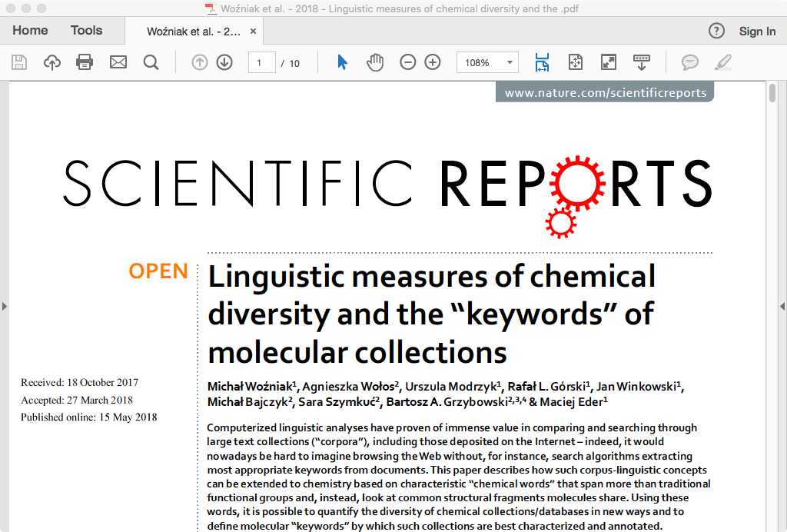This screenshot has width=787, height=532.
Task: Open the zoom level 108% dropdown
Action: tap(487, 63)
